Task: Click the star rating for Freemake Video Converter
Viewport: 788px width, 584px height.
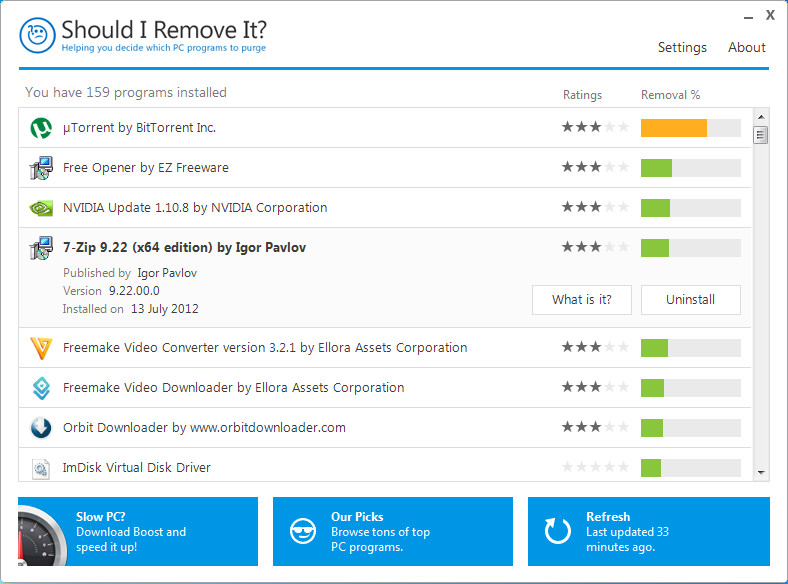Action: tap(595, 346)
